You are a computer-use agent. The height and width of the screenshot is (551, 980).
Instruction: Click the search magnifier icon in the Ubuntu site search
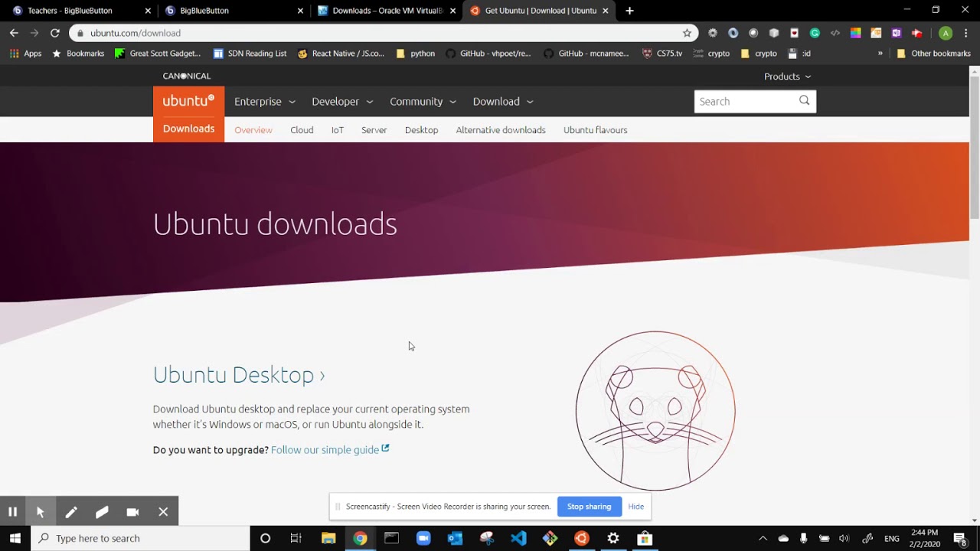(804, 101)
